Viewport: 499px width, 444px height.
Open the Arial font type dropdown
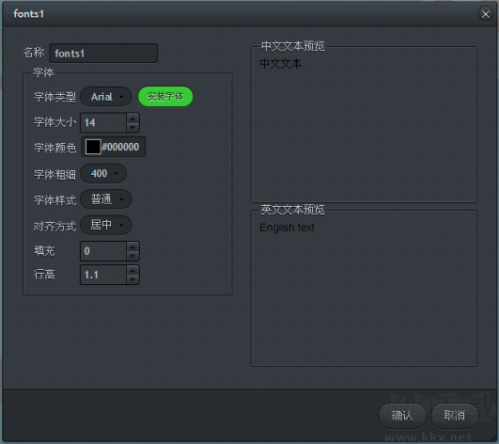[106, 97]
